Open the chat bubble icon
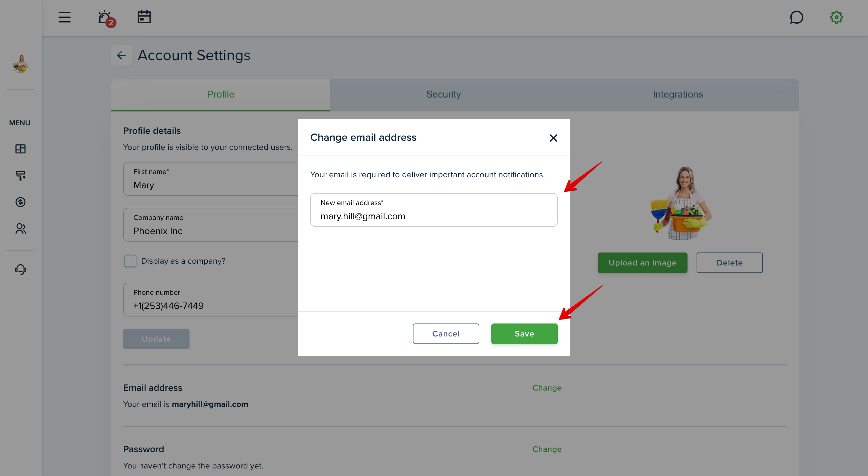The image size is (868, 476). pos(796,17)
